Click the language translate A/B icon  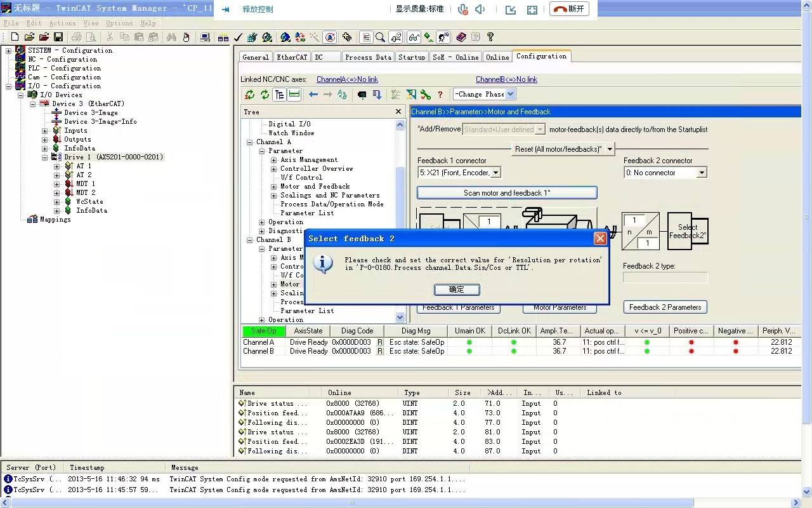tap(342, 95)
